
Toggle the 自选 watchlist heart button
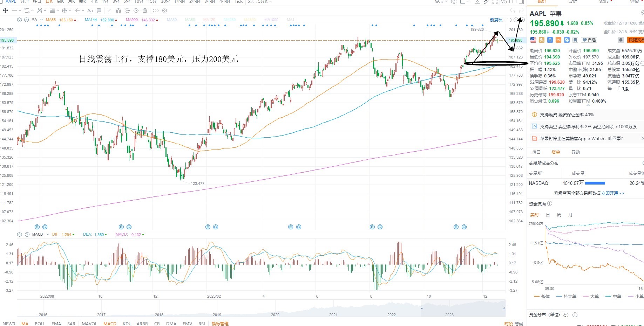pyautogui.click(x=589, y=40)
